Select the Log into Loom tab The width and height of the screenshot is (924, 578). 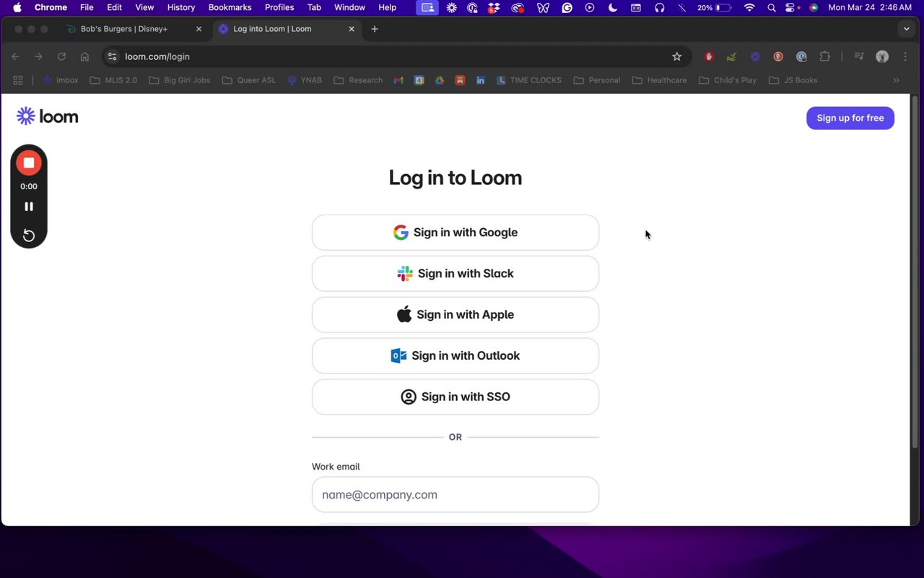coord(272,29)
